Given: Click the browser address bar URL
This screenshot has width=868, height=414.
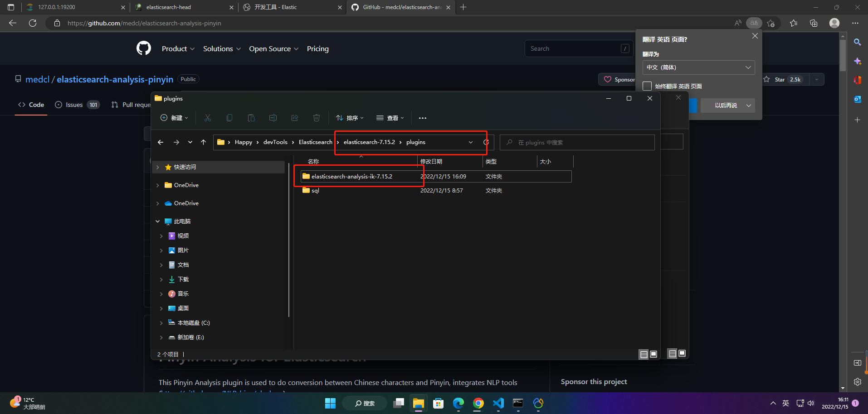Looking at the screenshot, I should click(144, 23).
